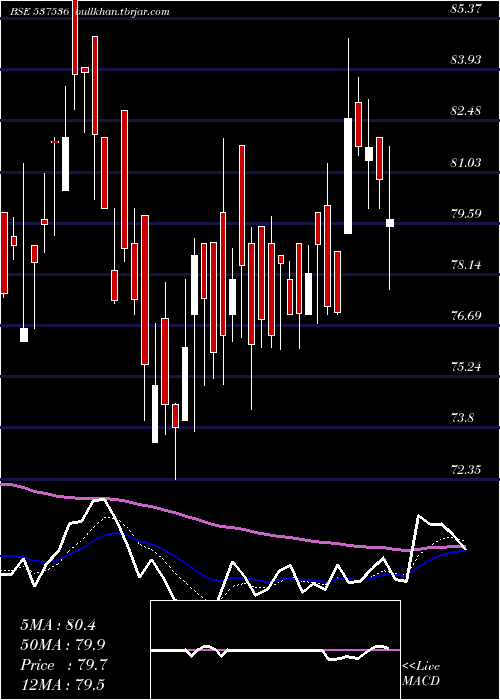Click the 75.24 price axis label

pyautogui.click(x=466, y=367)
